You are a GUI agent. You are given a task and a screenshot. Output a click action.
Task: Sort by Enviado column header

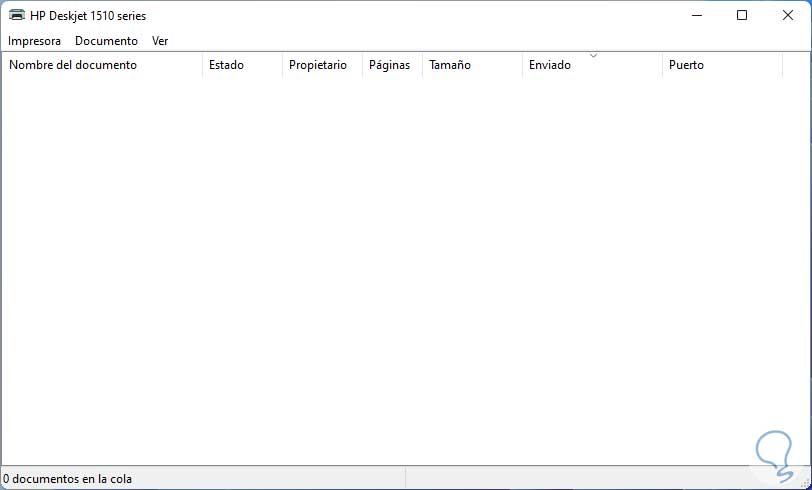592,65
